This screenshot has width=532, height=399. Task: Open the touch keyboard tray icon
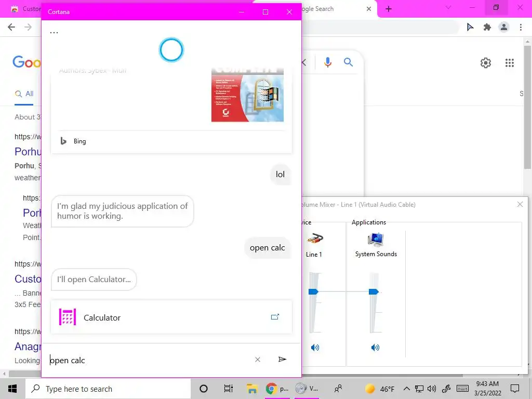pos(462,389)
